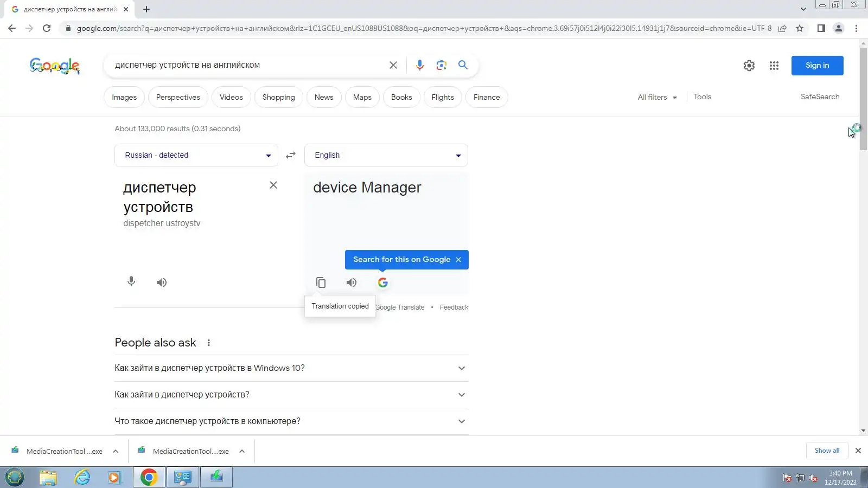Expand 'Как зайти в диспетчер устройств?' question
Image resolution: width=868 pixels, height=488 pixels.
click(x=291, y=395)
